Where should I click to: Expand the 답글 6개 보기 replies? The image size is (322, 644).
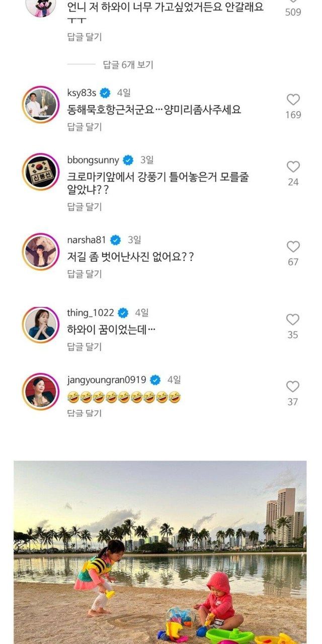(x=128, y=65)
